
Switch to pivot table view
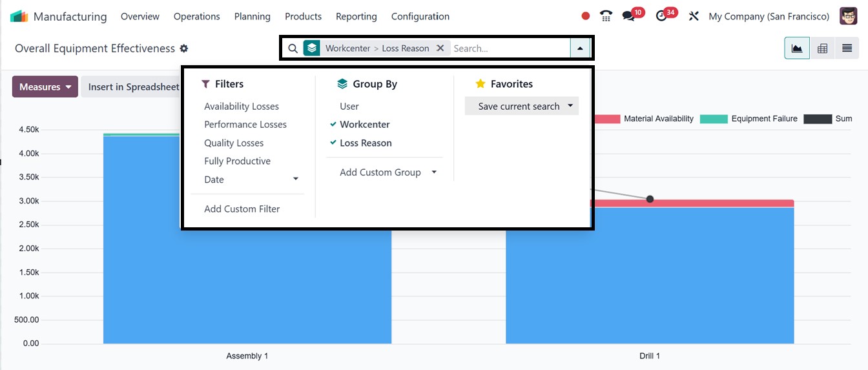822,48
